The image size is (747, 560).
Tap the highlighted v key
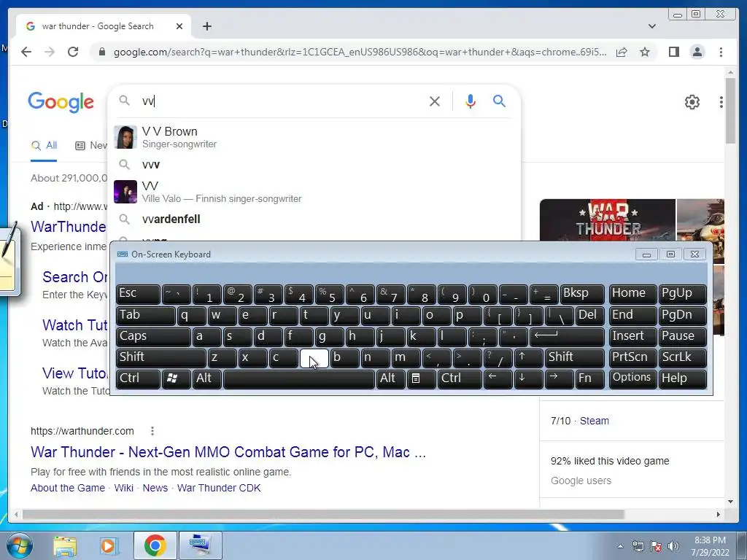coord(314,357)
